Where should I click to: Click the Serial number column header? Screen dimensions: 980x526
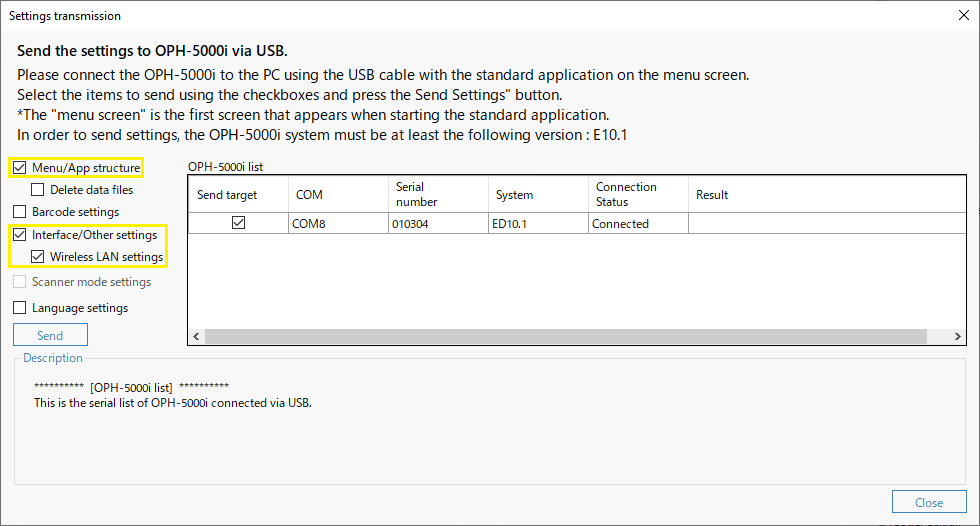pos(438,194)
